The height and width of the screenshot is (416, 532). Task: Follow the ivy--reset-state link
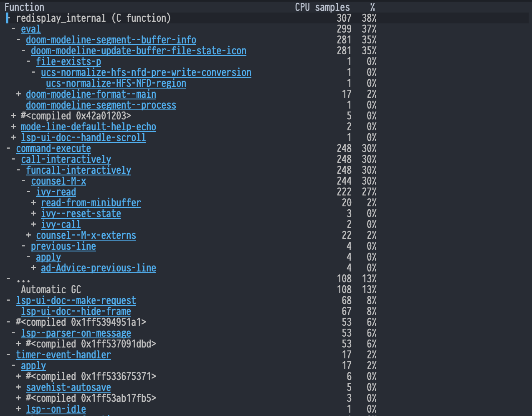coord(81,213)
